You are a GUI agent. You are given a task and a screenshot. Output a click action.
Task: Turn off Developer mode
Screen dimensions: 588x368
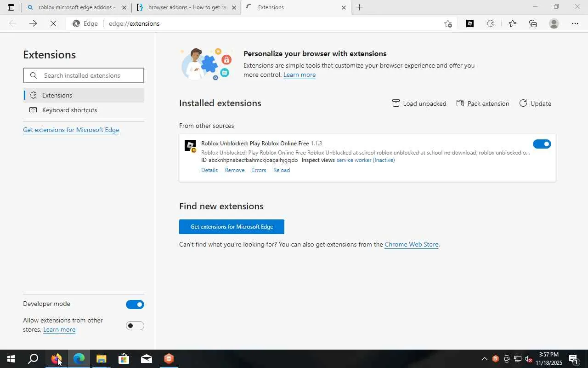tap(135, 305)
